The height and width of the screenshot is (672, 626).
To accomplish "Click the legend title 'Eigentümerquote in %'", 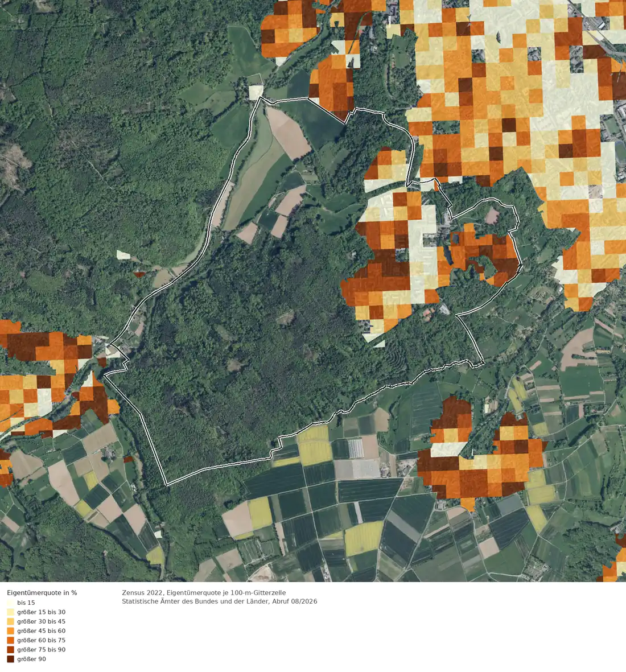I will [42, 593].
